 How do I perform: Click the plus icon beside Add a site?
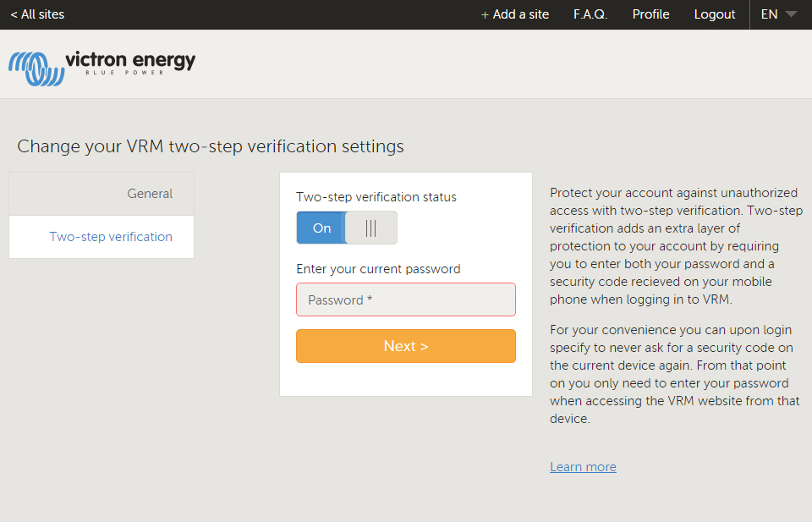coord(485,15)
